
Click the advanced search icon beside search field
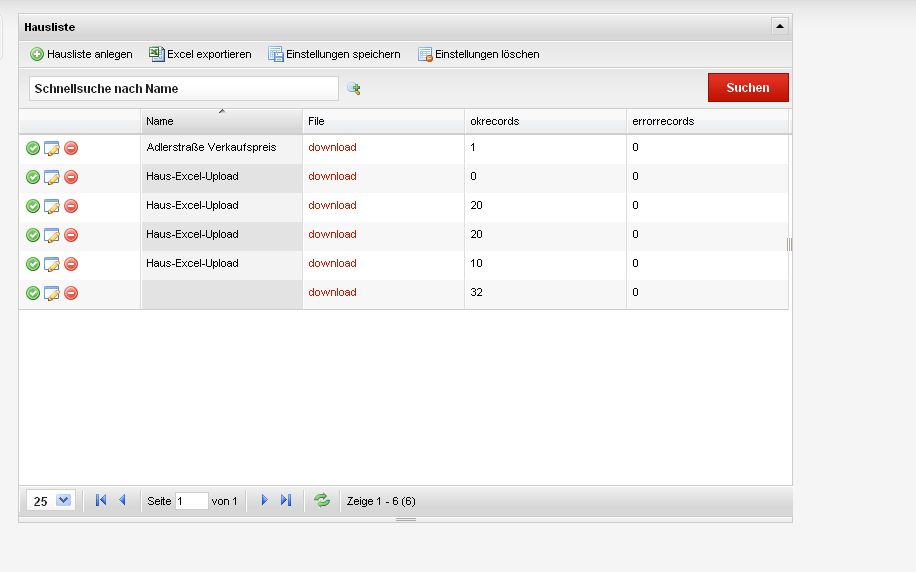[x=353, y=88]
